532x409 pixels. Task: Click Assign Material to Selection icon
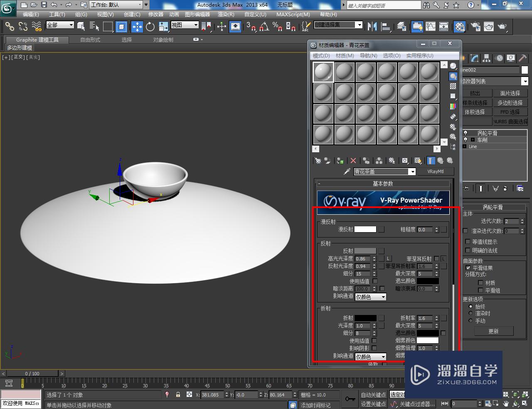pyautogui.click(x=340, y=161)
